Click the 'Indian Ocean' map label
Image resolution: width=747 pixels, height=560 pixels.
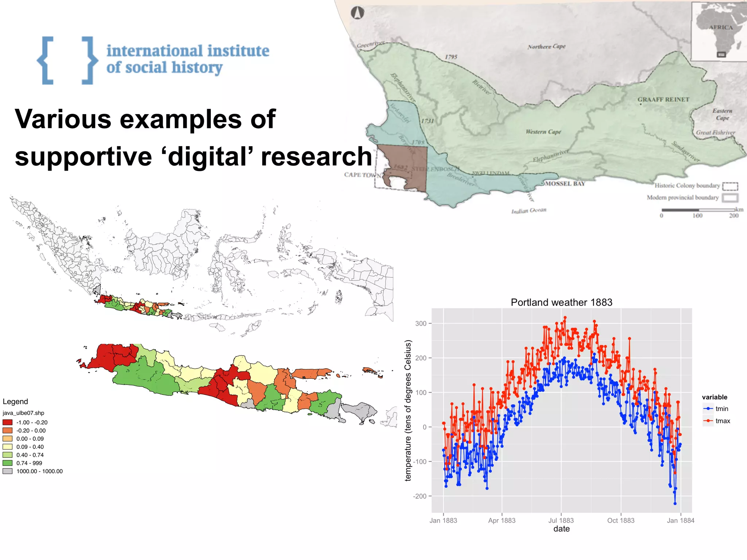coord(529,210)
